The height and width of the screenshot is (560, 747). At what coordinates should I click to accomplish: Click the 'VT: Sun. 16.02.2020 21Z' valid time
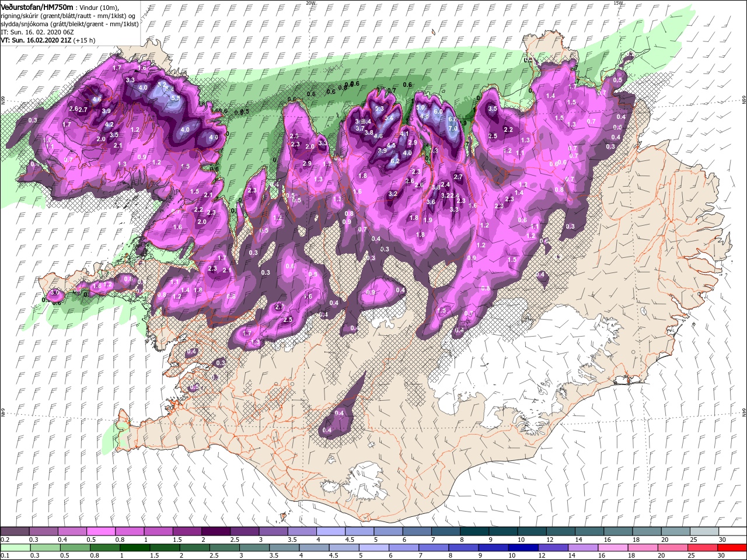point(36,40)
